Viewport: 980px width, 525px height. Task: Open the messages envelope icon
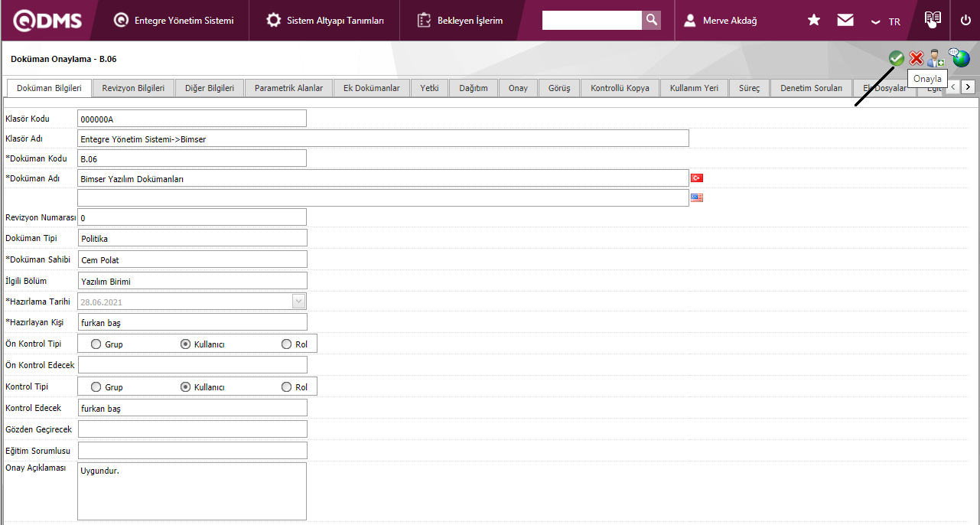coord(845,20)
